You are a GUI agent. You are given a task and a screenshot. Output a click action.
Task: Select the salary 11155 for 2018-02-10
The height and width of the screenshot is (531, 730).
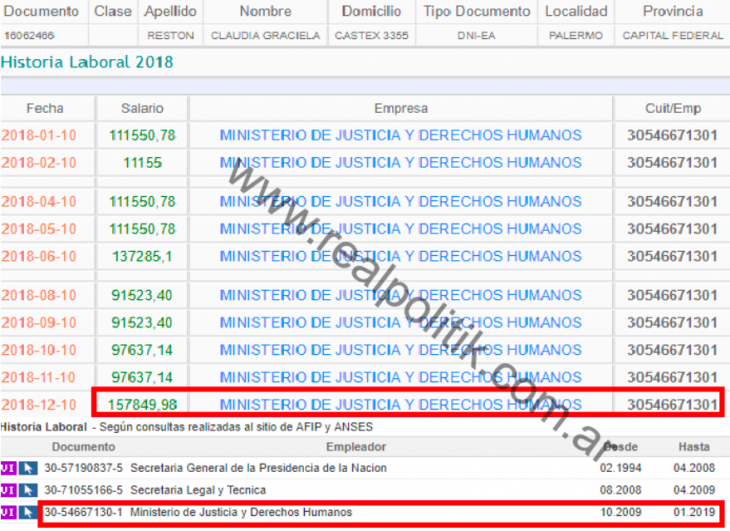click(142, 163)
